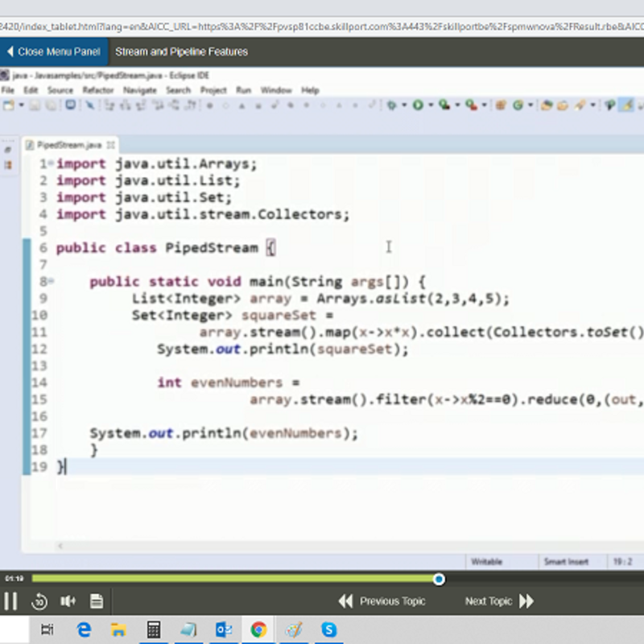Click Eclipse New file toolbar icon
Viewport: 644px width, 644px height.
[9, 105]
